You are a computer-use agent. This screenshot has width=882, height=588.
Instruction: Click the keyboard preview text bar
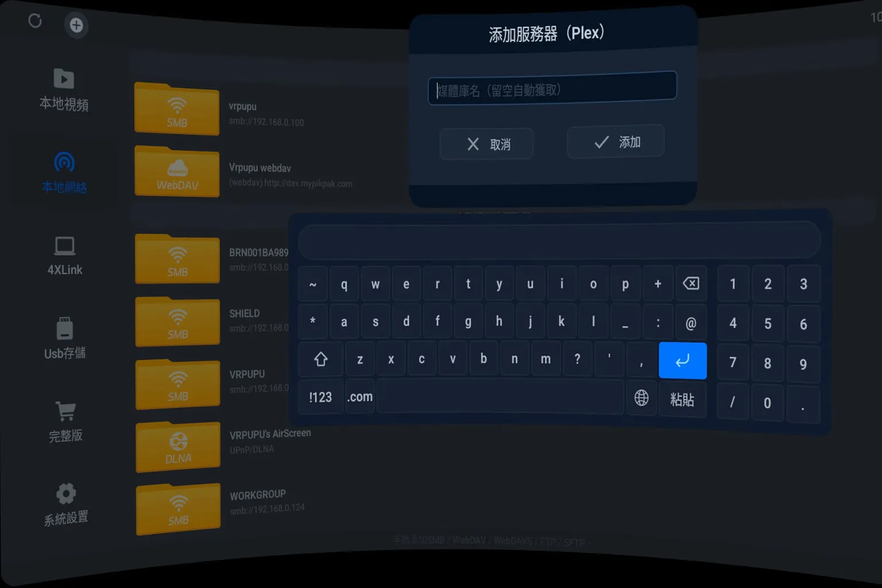[x=559, y=240]
